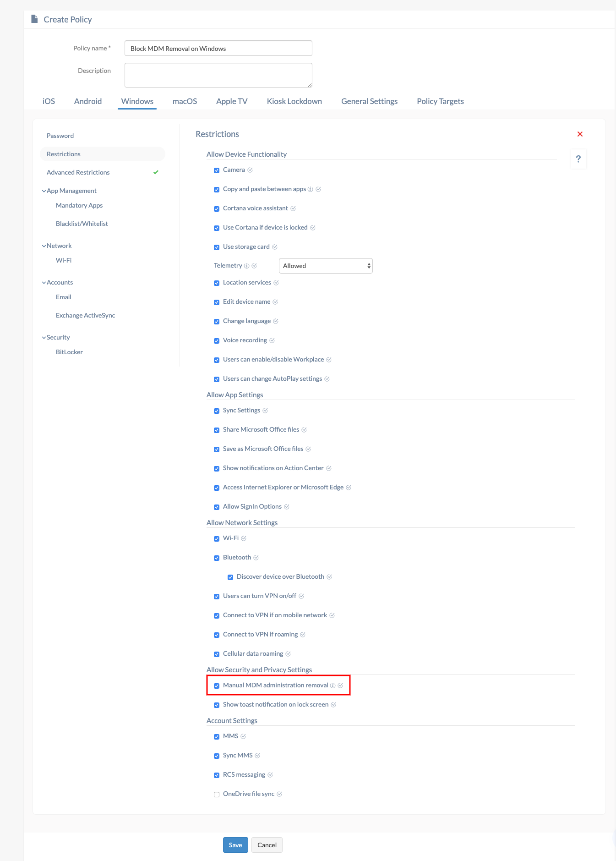Collapse the App Management section
Screen dimensions: 616x861
(x=44, y=191)
